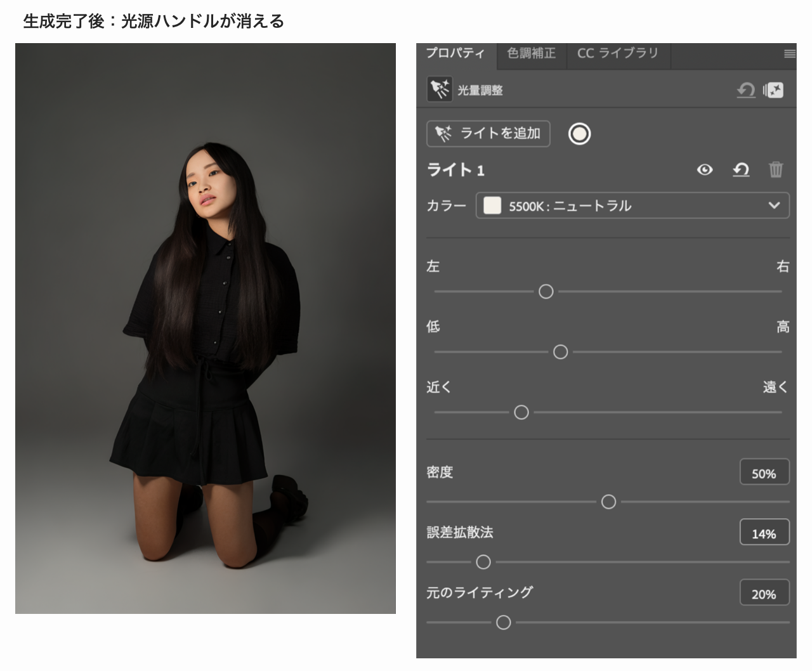Click the 密度 label
This screenshot has width=812, height=671.
point(440,472)
